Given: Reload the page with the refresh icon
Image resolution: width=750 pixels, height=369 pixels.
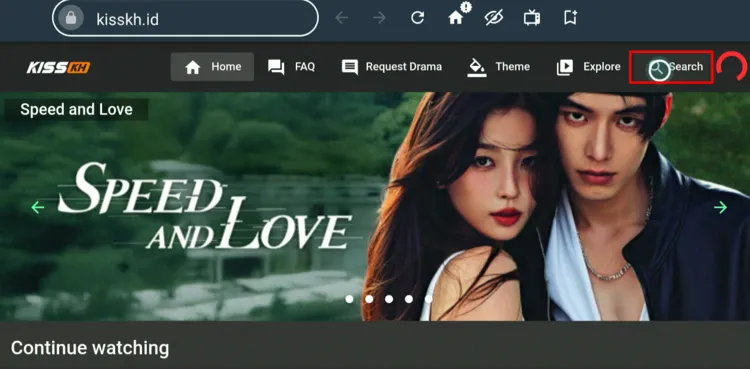Looking at the screenshot, I should click(418, 18).
